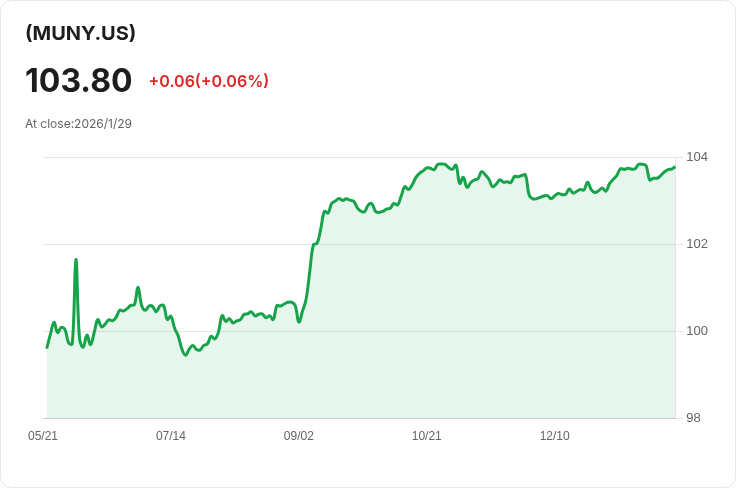Click the leftmost start of the price line

[x=47, y=347]
